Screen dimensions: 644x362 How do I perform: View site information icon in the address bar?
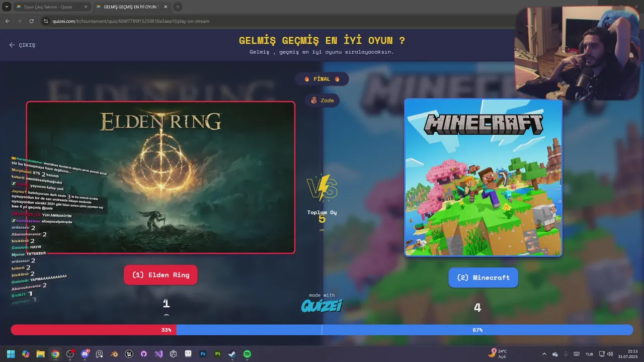tap(46, 21)
